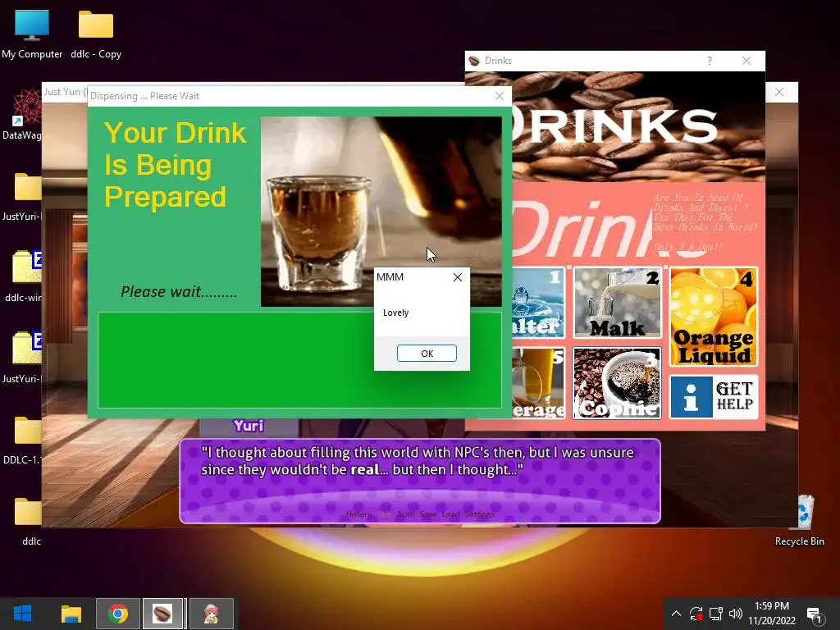This screenshot has width=840, height=630.
Task: Click Skip in the game menu
Action: 385,514
